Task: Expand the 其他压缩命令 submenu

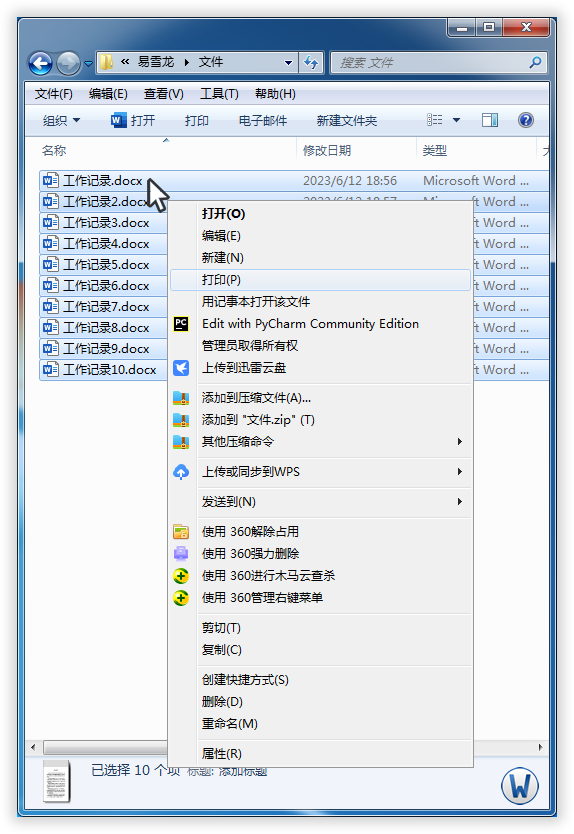Action: click(x=320, y=441)
